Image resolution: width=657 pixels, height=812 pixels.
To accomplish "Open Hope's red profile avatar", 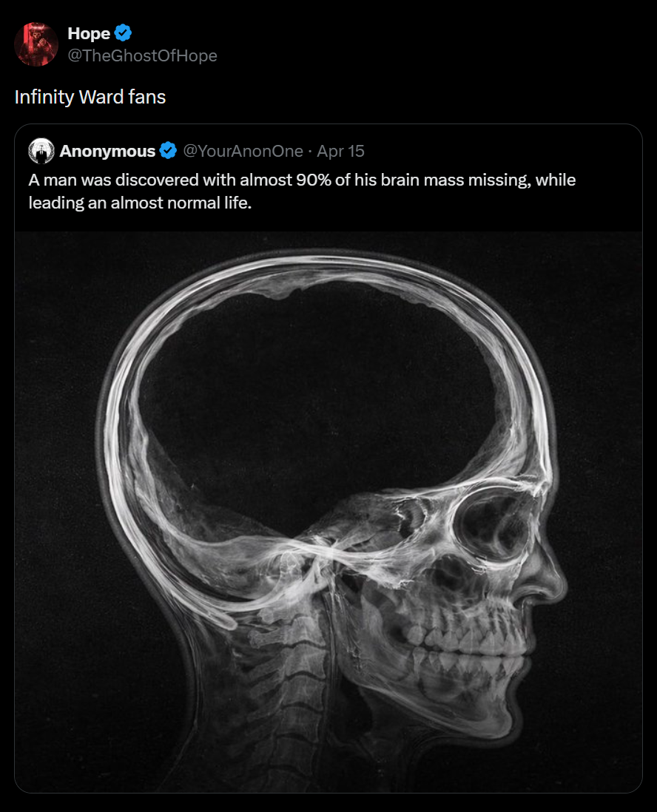I will pyautogui.click(x=36, y=44).
